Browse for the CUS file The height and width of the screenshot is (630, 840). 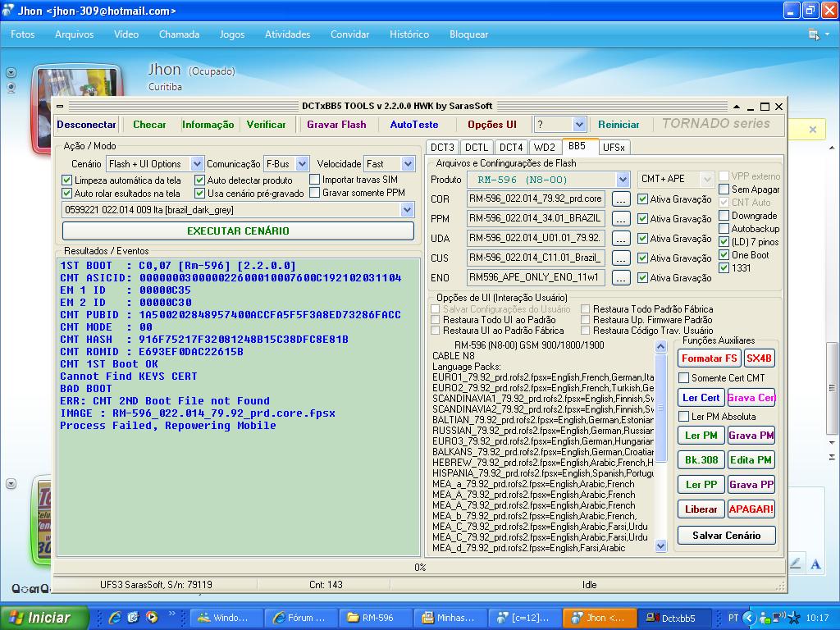pyautogui.click(x=620, y=258)
